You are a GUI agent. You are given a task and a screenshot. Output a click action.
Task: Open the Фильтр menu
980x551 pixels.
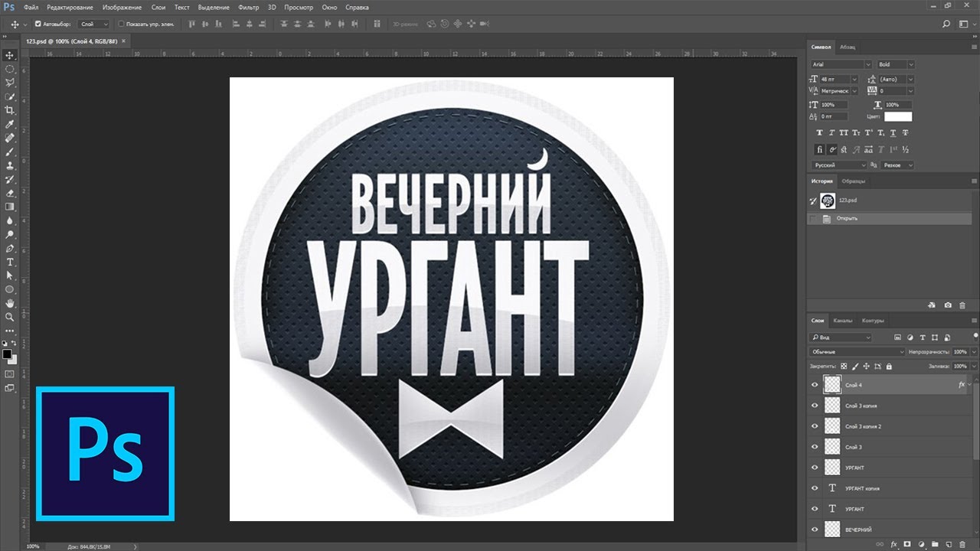pyautogui.click(x=249, y=7)
